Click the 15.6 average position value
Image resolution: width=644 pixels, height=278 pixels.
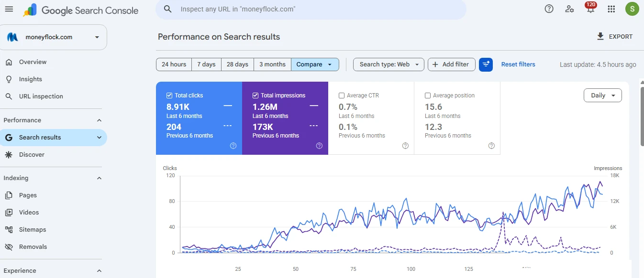tap(433, 107)
